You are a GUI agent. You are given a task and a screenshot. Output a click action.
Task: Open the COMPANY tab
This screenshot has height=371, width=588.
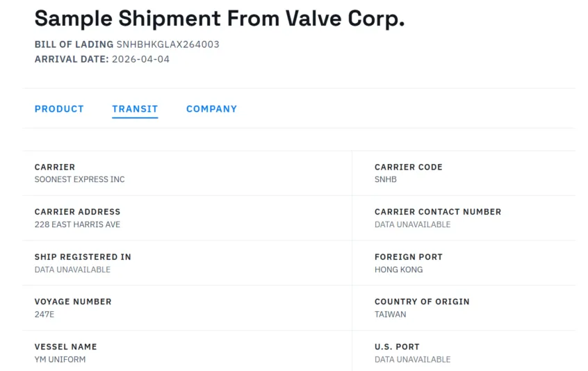211,109
